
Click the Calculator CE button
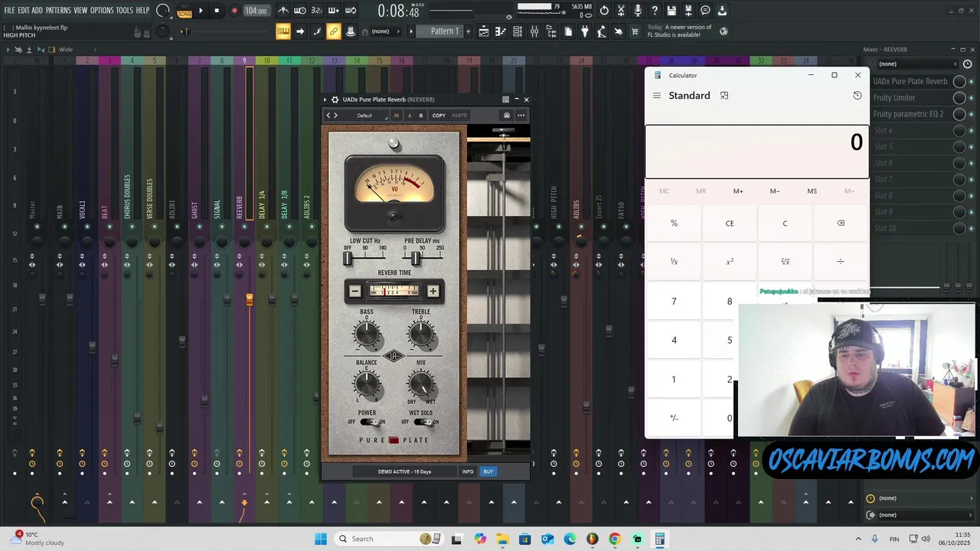(x=730, y=223)
